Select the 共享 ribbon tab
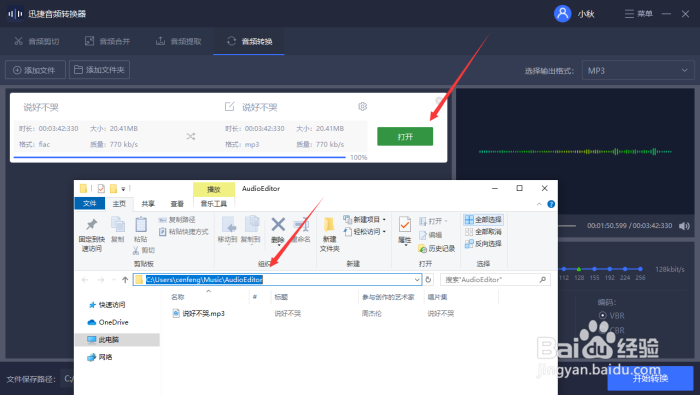The image size is (700, 395). pos(148,204)
